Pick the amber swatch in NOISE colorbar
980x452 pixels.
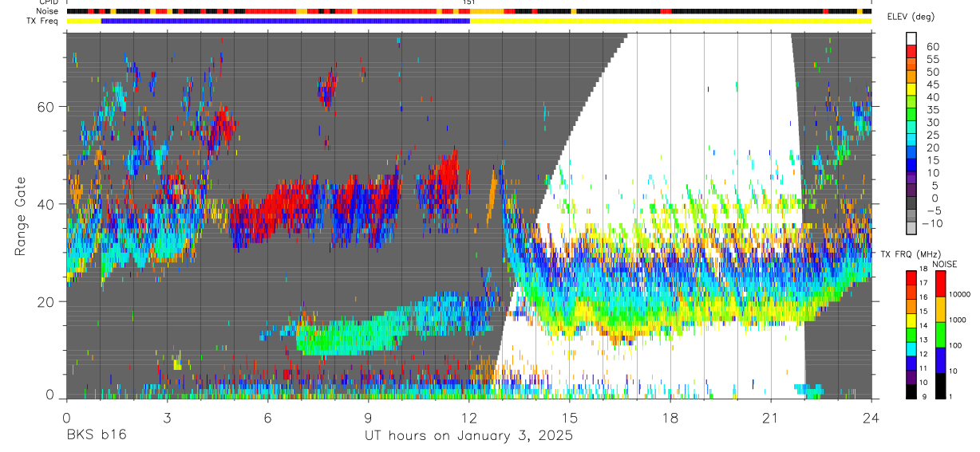[x=941, y=308]
